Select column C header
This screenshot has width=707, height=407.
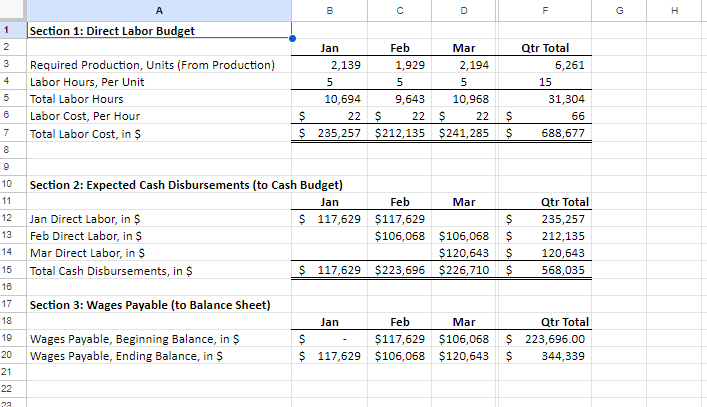(x=399, y=10)
